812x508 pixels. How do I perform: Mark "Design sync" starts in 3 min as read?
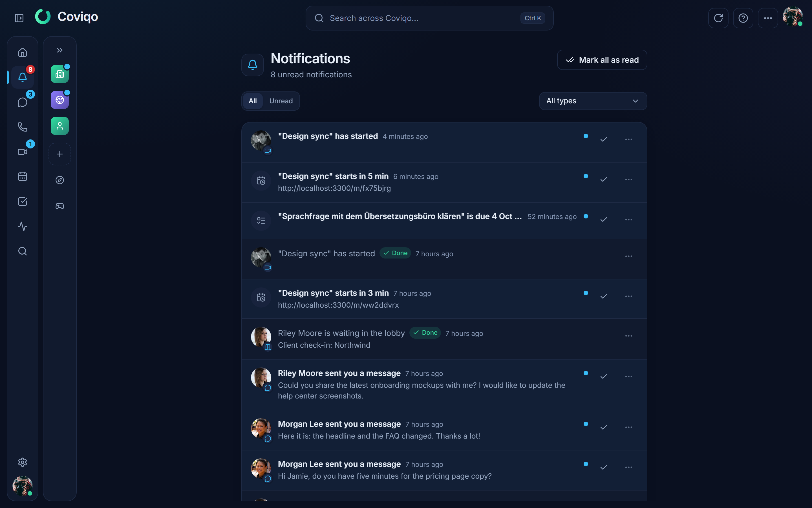pos(604,296)
